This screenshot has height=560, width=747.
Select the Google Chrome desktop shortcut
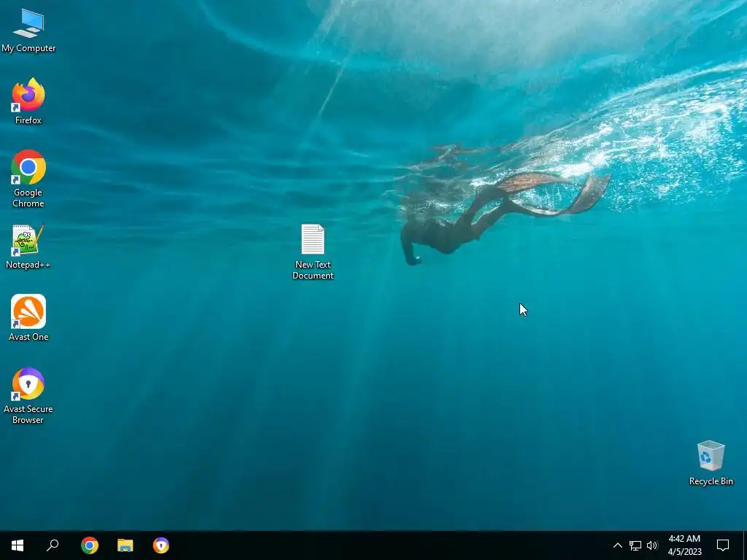[x=28, y=179]
